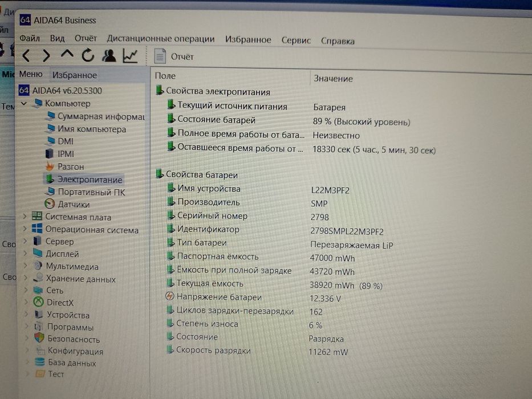Select the Свойства электропитания group row
Screen dimensions: 532x399
tap(213, 91)
